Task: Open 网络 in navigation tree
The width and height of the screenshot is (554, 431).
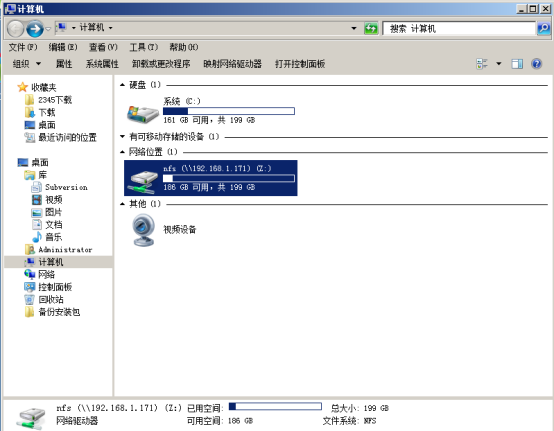Action: coord(40,274)
